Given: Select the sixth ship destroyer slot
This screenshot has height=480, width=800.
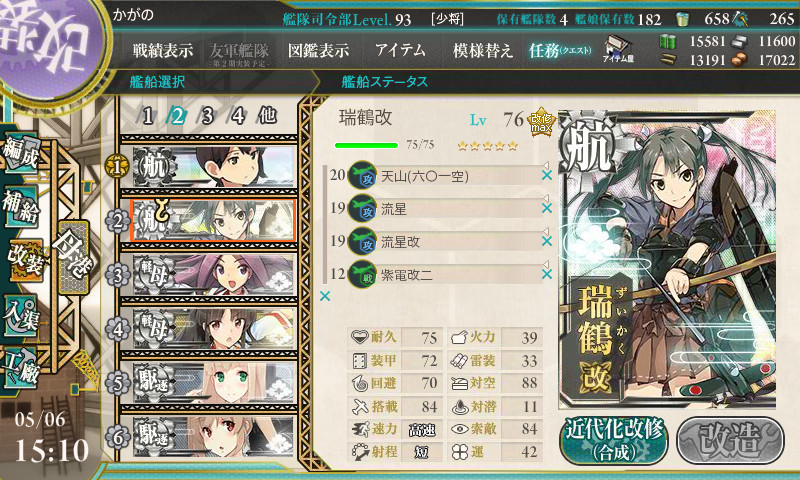Looking at the screenshot, I should click(x=214, y=437).
